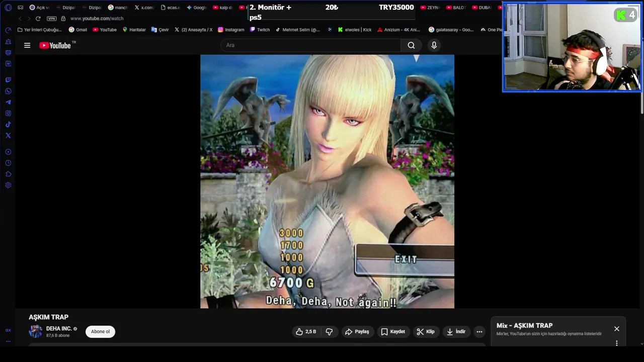Screen dimensions: 644x362
Task: Open the galatasaray - Goo... bookmark
Action: [x=451, y=30]
